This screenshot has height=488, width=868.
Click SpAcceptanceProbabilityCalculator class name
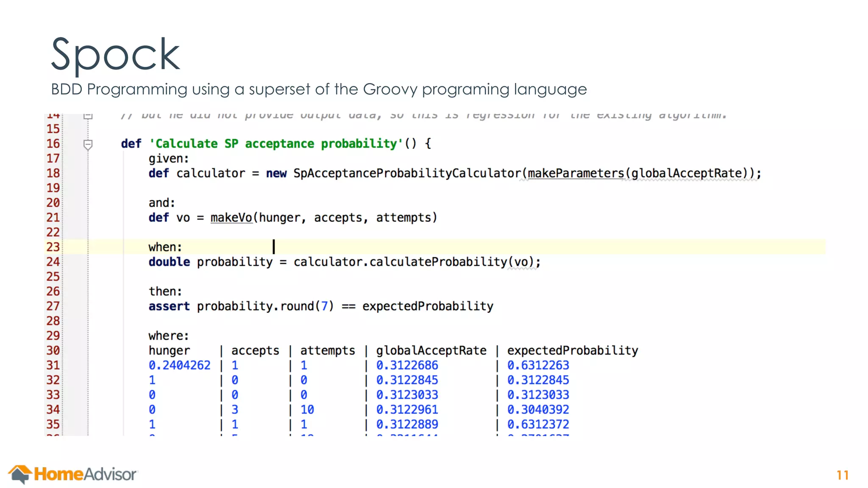coord(407,173)
